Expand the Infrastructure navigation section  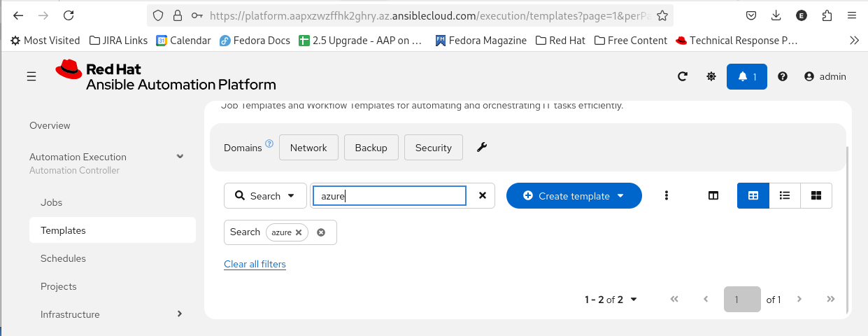(x=180, y=314)
